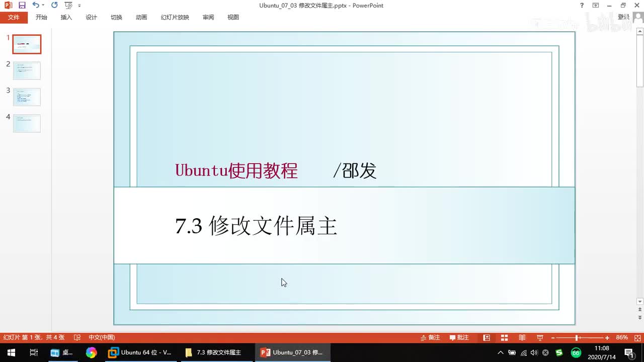Switch to the 视图 ribbon tab
Screen dimensions: 644x362
click(x=233, y=17)
